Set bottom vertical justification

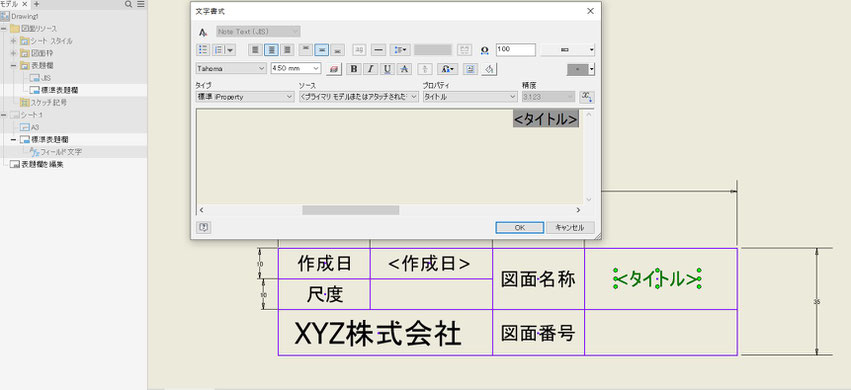[x=338, y=50]
